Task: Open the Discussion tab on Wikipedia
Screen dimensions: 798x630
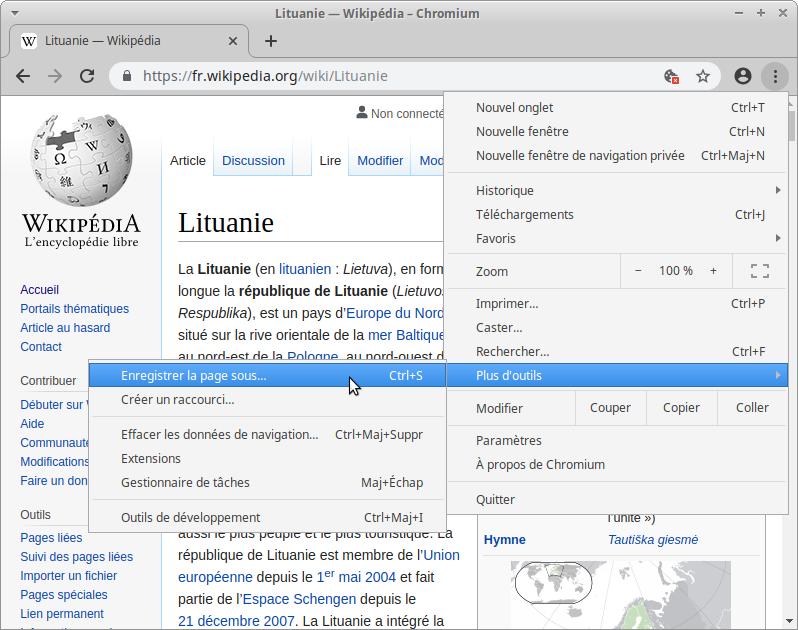Action: coord(253,161)
